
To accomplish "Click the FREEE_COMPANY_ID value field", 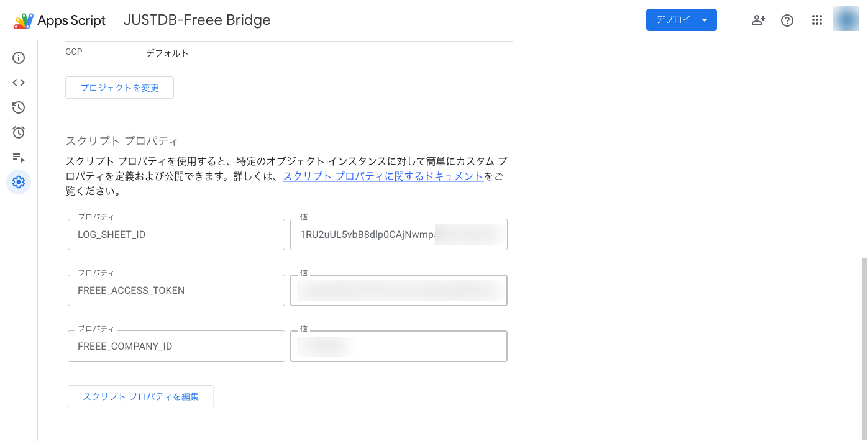I will pos(399,346).
